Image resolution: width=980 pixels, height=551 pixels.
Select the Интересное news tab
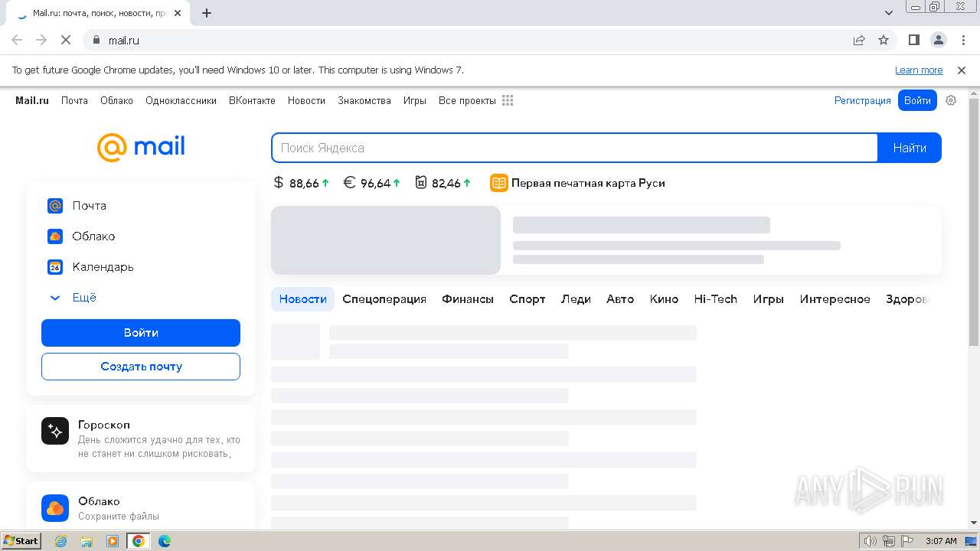(x=835, y=299)
